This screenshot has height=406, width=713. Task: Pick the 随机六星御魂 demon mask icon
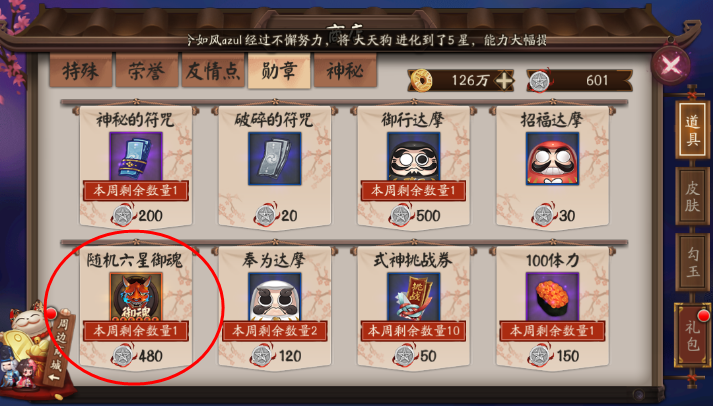click(x=136, y=297)
